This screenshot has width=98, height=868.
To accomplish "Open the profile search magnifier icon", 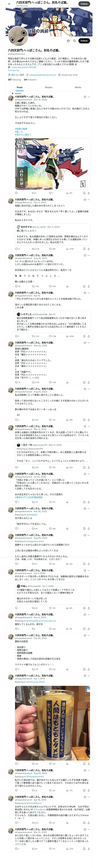I will click(x=74, y=41).
